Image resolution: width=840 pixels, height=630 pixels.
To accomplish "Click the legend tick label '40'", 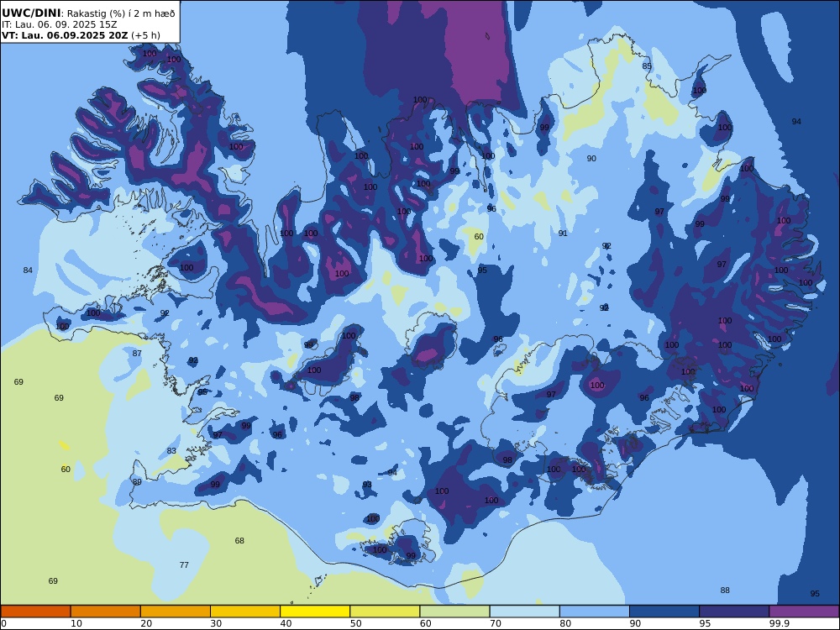I will click(286, 623).
